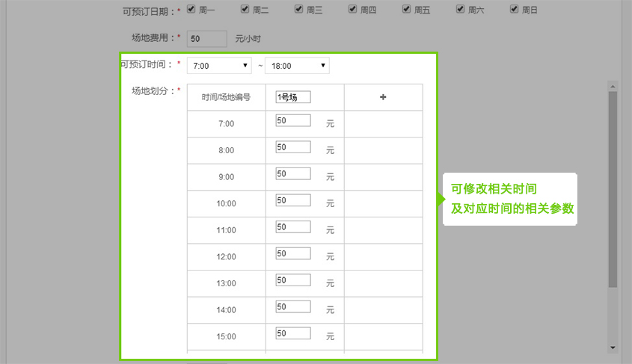Open the 18:00 end time dropdown
Image resolution: width=632 pixels, height=364 pixels.
tap(296, 66)
